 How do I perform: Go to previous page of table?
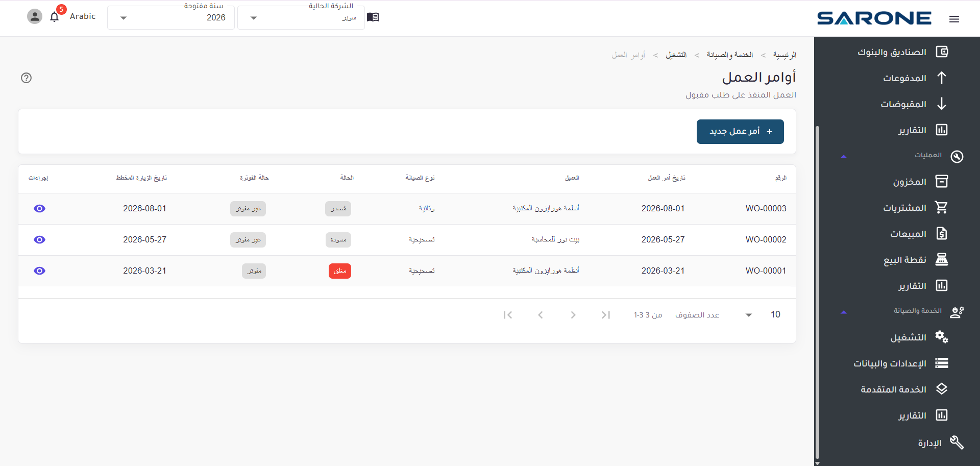coord(541,315)
